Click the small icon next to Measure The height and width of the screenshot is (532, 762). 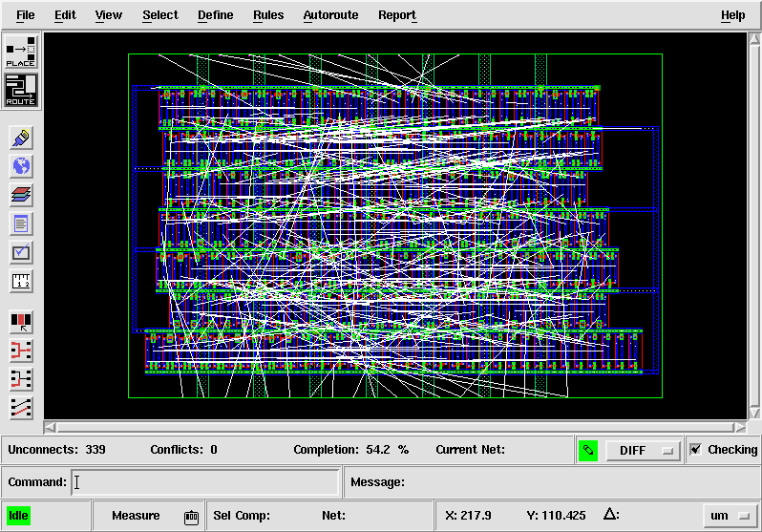pos(191,517)
